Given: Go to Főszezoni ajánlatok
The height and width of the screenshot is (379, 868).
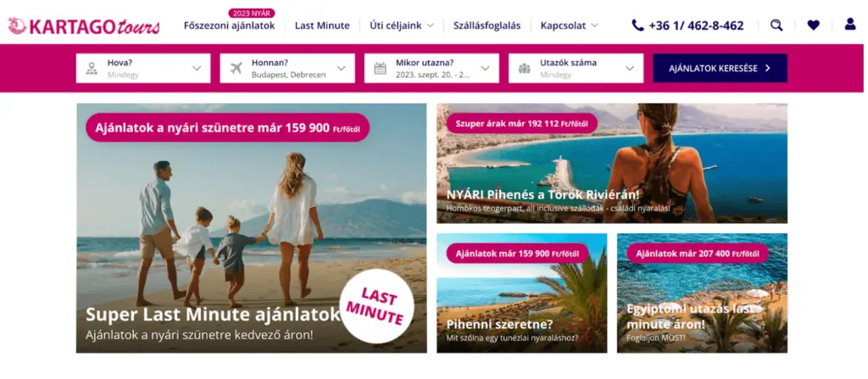Looking at the screenshot, I should point(229,25).
